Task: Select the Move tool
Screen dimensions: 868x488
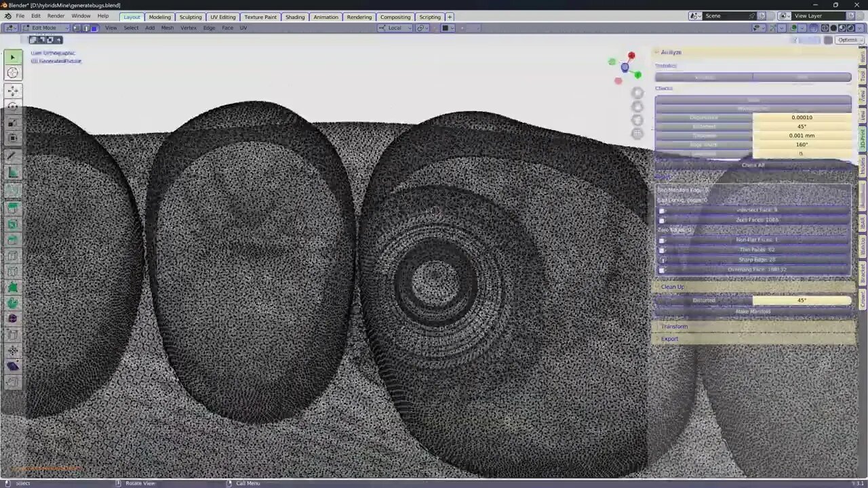Action: click(x=13, y=91)
